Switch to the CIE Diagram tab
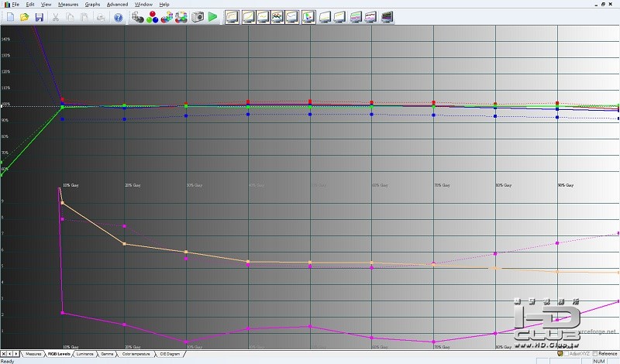 [x=170, y=354]
